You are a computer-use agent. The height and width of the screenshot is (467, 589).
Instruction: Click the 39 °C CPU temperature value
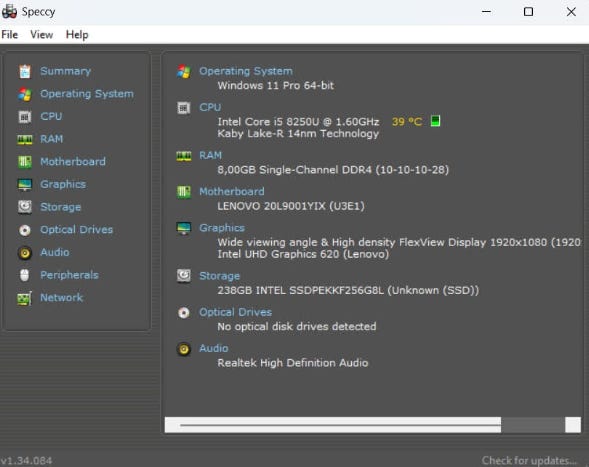coord(407,121)
